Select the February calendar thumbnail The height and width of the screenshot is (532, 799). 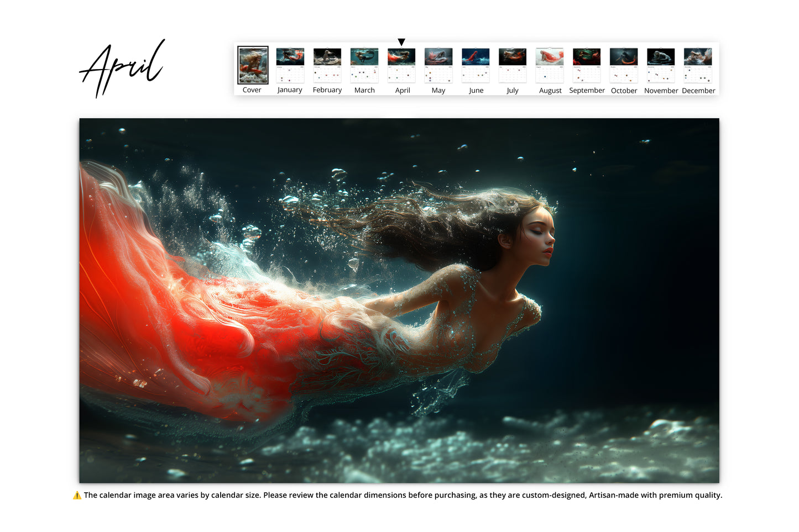click(327, 65)
